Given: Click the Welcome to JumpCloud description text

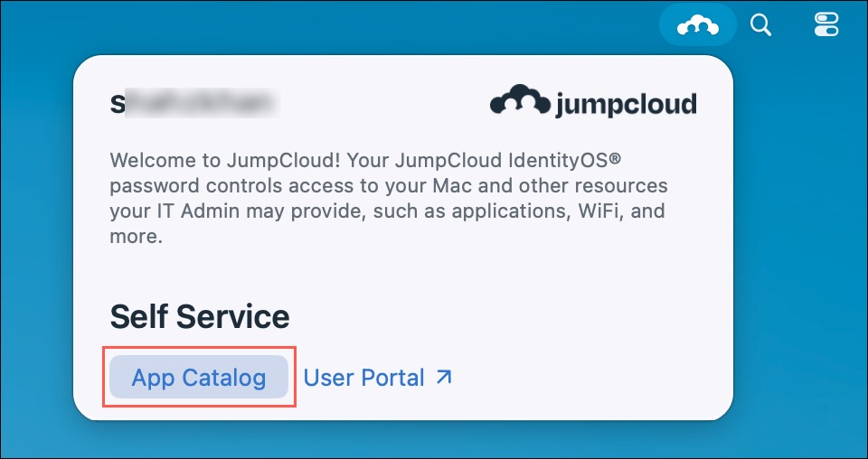Looking at the screenshot, I should 388,198.
